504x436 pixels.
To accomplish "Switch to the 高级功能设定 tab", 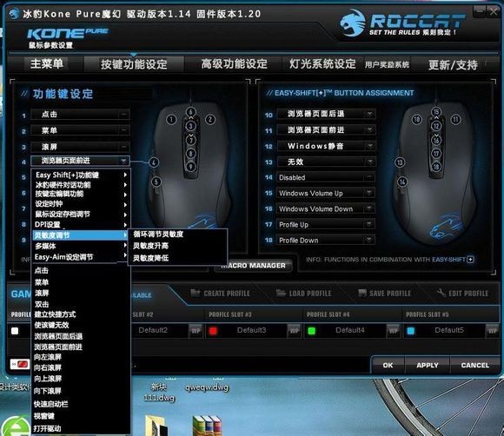I will [x=234, y=64].
